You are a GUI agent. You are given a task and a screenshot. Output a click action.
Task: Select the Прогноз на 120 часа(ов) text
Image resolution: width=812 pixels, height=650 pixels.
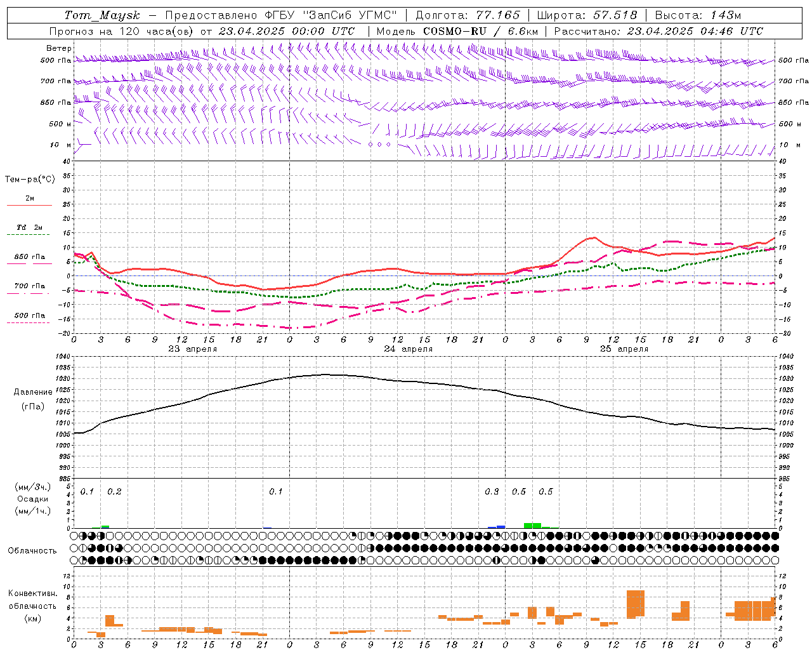tap(122, 31)
